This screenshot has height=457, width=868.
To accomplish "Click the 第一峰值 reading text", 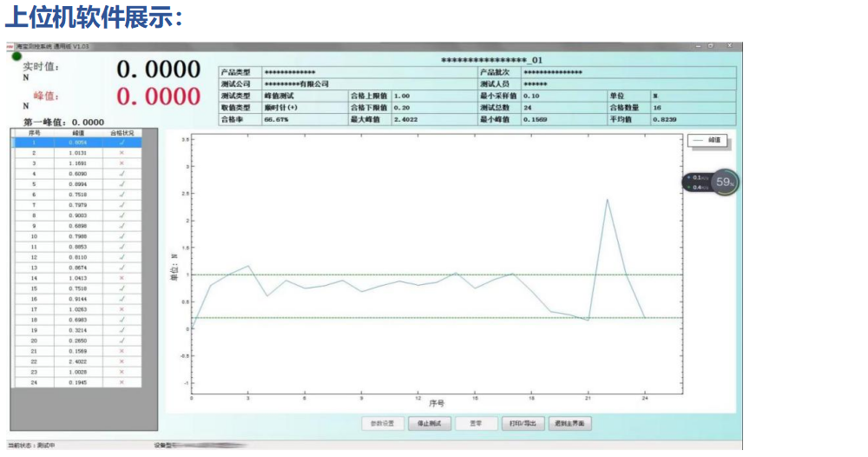I will (x=63, y=123).
